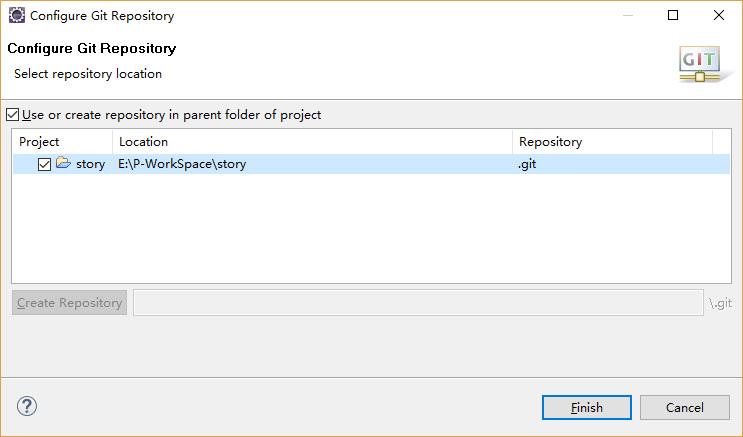743x437 pixels.
Task: Maximize the dialog window
Action: point(673,15)
